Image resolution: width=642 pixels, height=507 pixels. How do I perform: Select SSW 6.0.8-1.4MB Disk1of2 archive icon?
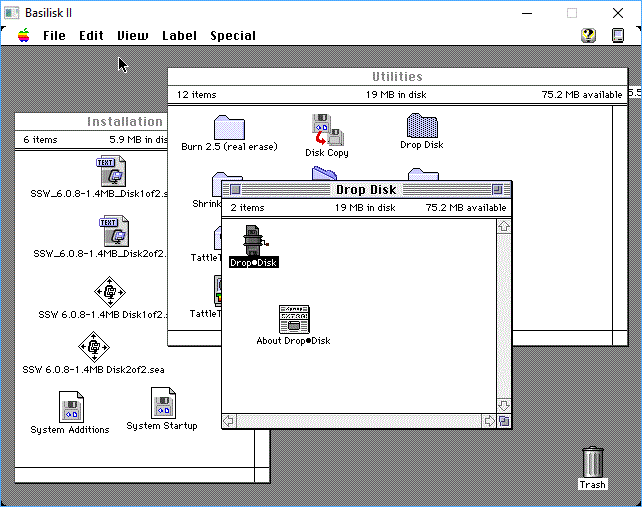(110, 292)
